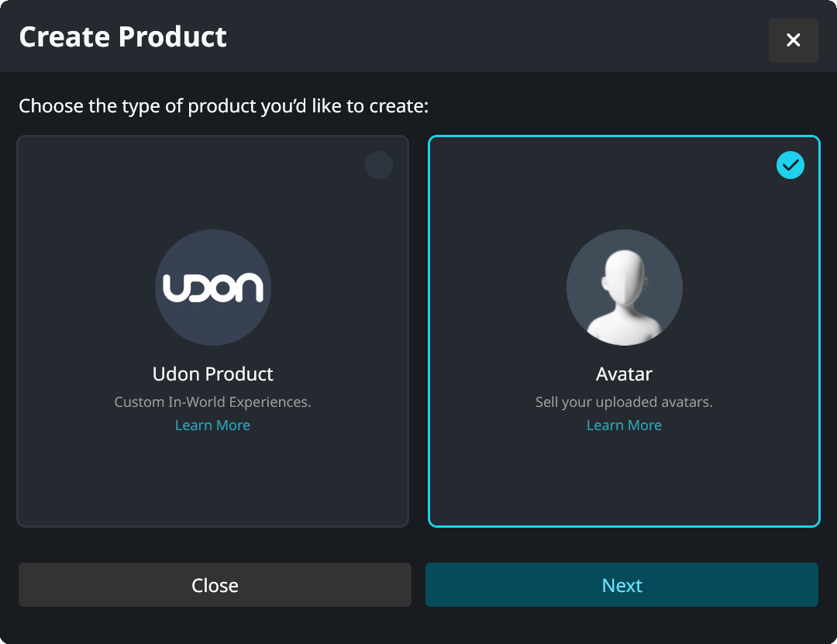Click the Udon Product title text
Viewport: 837px width, 644px height.
(213, 374)
